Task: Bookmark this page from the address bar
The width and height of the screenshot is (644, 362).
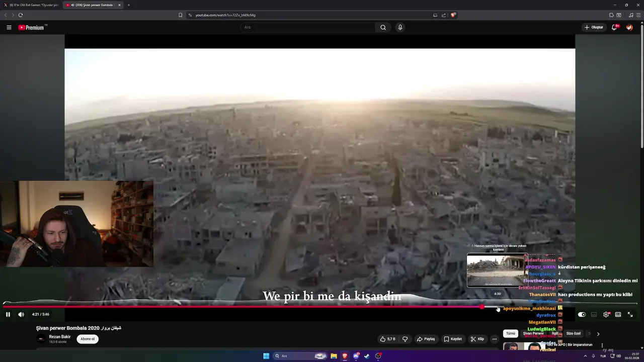Action: click(180, 15)
